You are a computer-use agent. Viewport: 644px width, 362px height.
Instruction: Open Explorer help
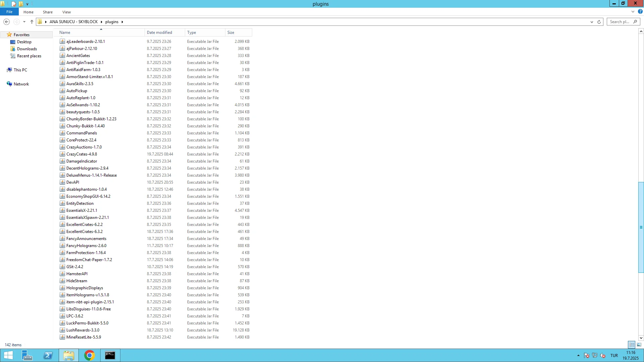640,11
